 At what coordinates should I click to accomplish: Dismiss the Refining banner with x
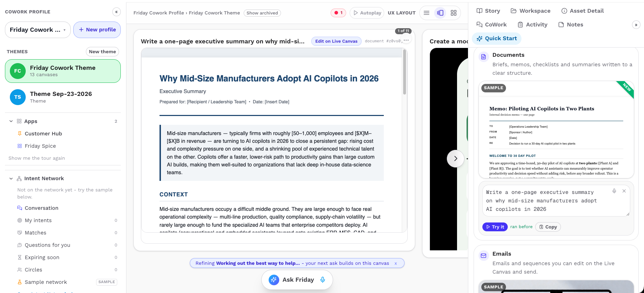396,263
